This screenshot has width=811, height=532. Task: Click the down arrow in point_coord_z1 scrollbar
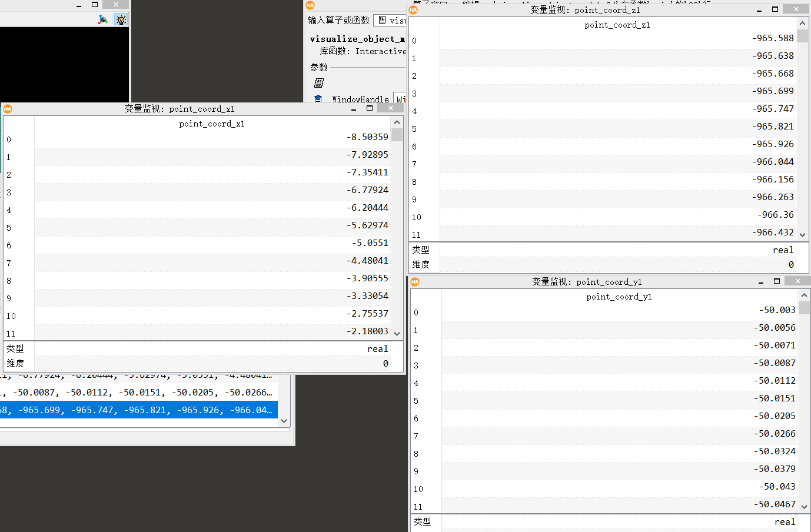coord(802,235)
